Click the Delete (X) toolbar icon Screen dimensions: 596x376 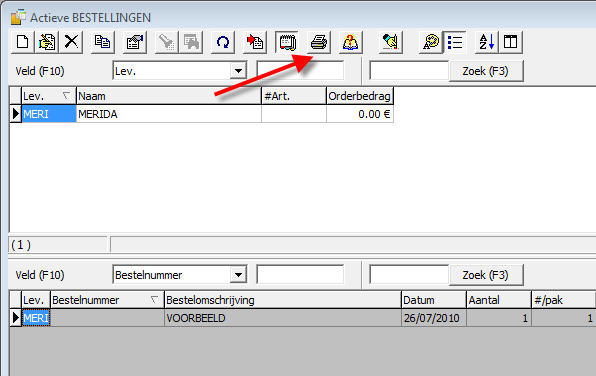pos(71,42)
